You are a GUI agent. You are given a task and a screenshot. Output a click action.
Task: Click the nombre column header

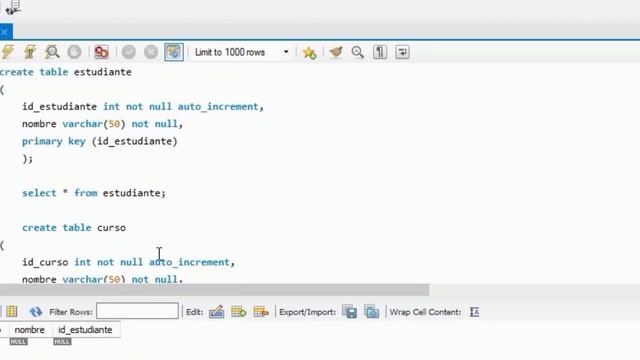click(29, 330)
